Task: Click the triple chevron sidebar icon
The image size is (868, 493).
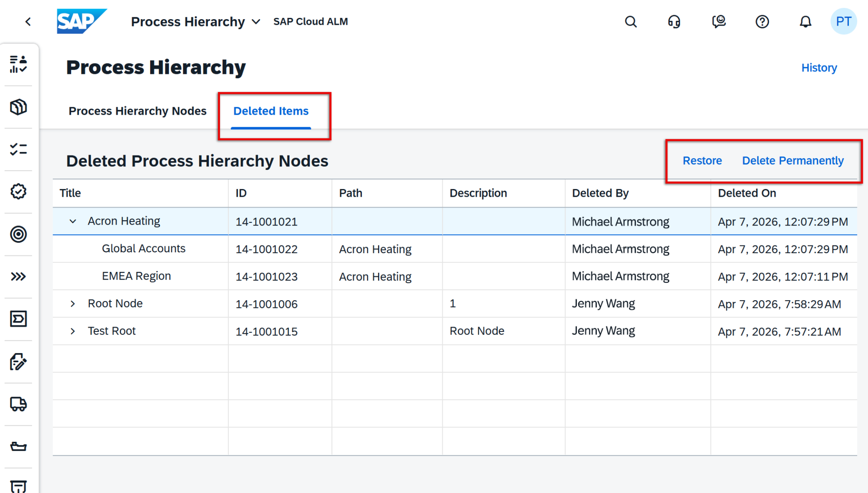Action: (18, 277)
